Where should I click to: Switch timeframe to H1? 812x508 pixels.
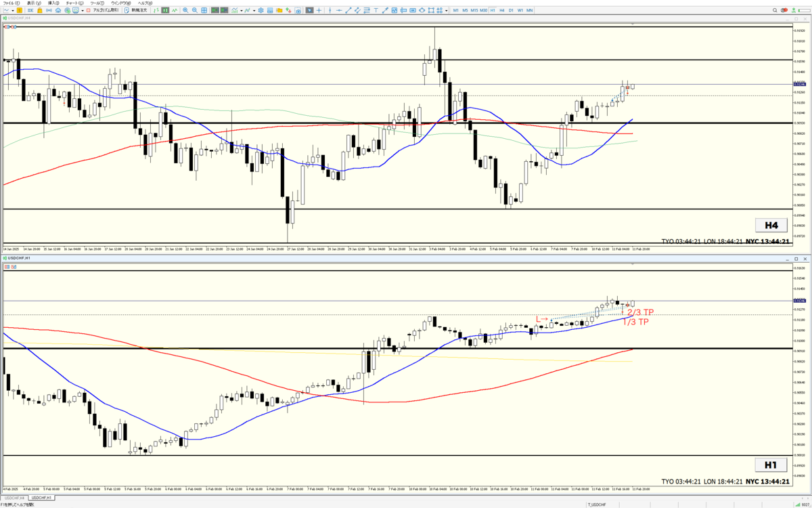493,10
